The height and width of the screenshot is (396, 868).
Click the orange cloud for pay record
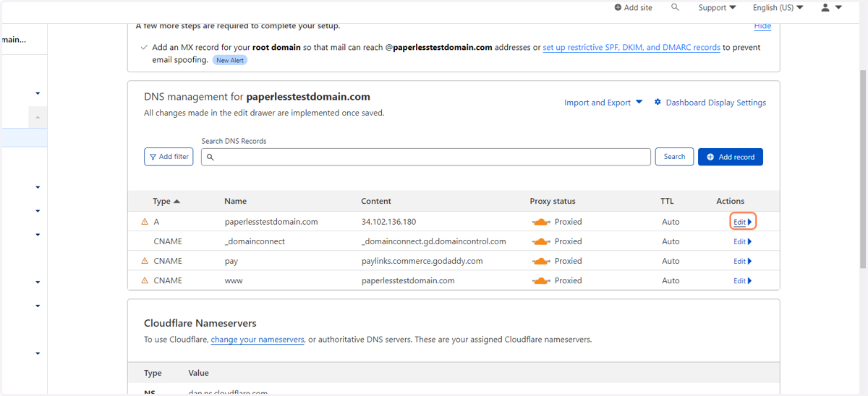541,261
